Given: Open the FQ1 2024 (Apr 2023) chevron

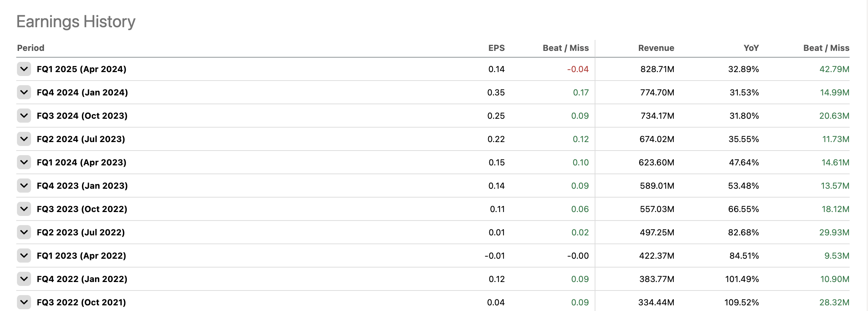Looking at the screenshot, I should [24, 162].
